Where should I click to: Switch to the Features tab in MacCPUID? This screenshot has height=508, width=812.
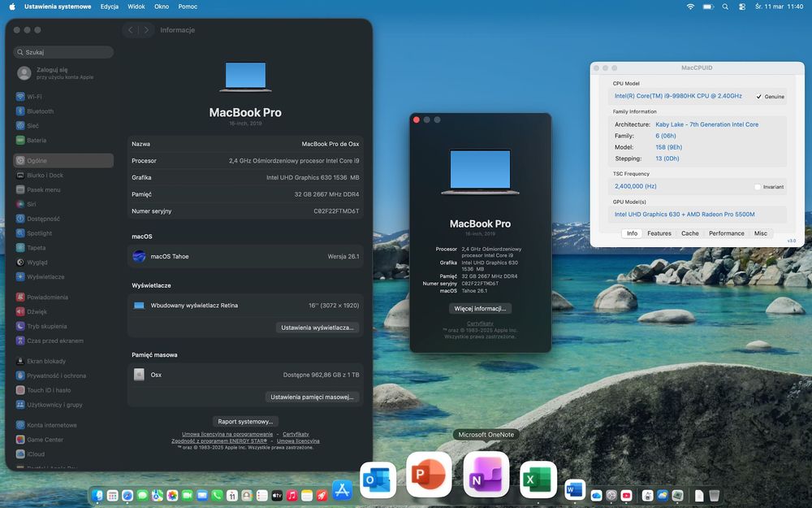pos(659,233)
